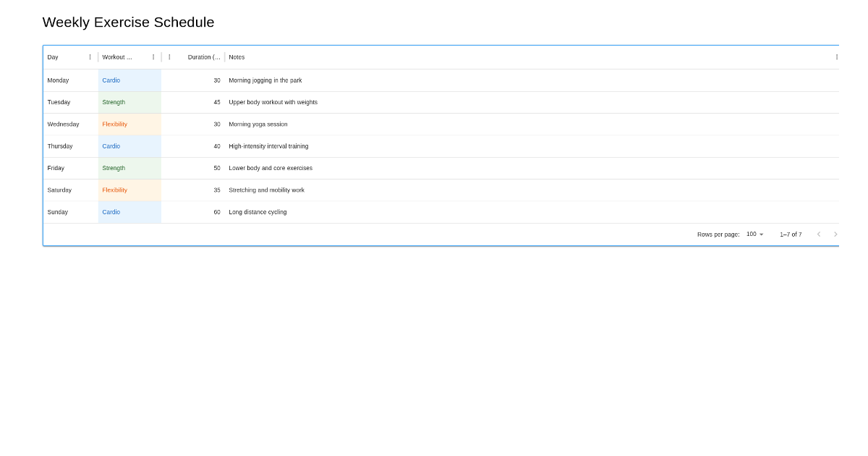The width and height of the screenshot is (868, 456).
Task: Open the Notes column options menu
Action: click(836, 56)
